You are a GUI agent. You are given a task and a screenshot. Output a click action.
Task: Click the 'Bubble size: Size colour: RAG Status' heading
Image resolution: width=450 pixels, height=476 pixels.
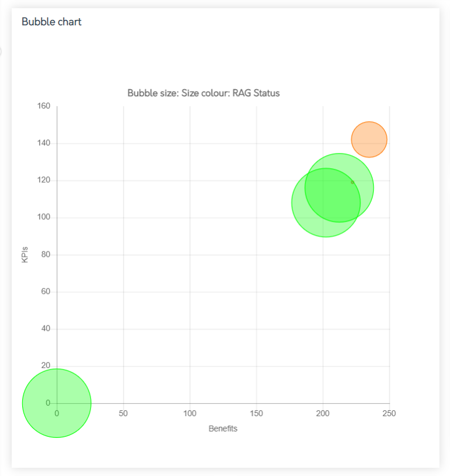pos(203,93)
